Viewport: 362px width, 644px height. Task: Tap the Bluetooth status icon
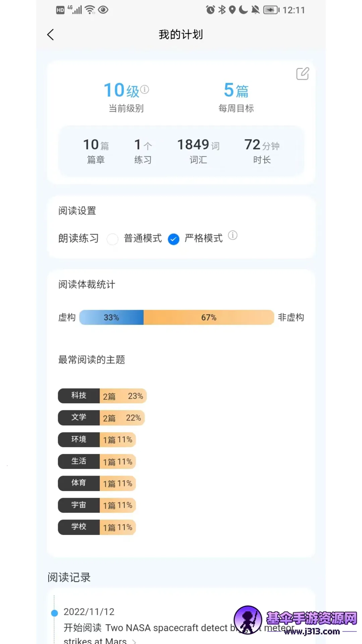click(222, 10)
